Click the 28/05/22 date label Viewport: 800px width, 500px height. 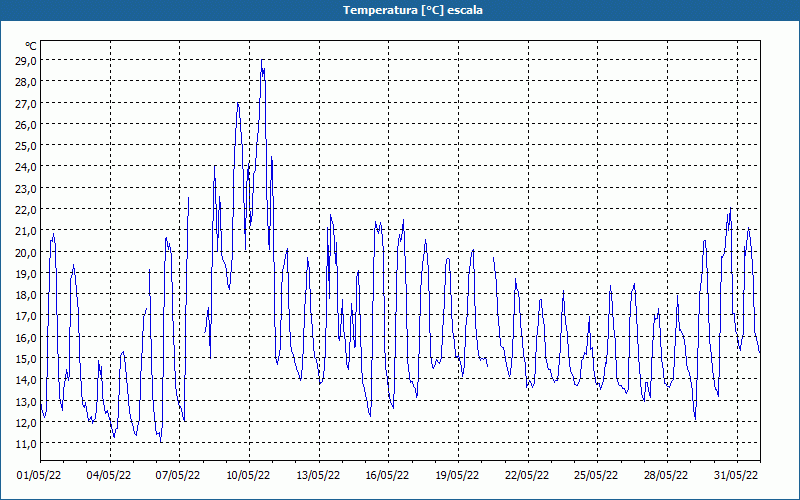coord(666,476)
